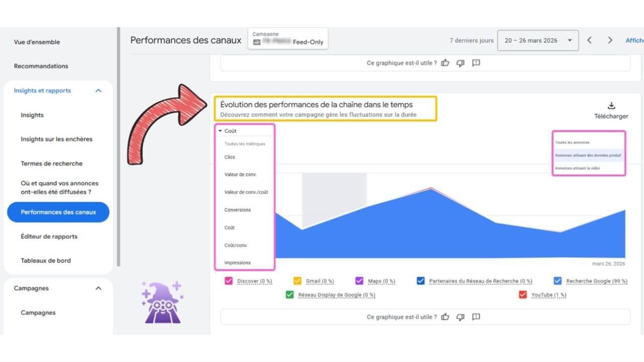Click the feedback comment icon under bottom chart
This screenshot has height=362, width=644.
pyautogui.click(x=476, y=317)
